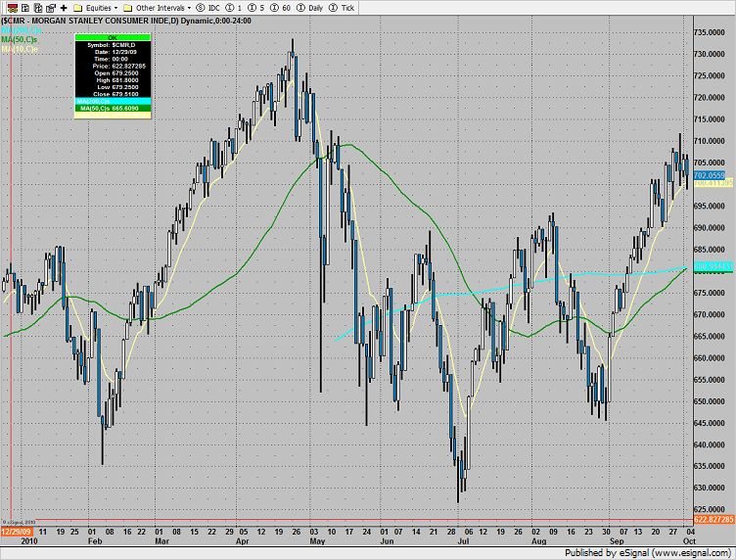Click the 650.0000 price axis label

click(x=710, y=401)
